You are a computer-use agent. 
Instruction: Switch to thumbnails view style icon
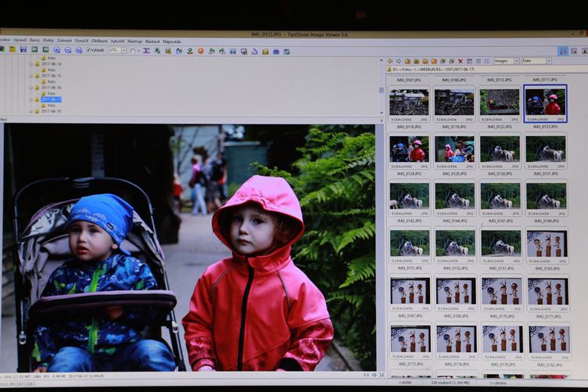[469, 61]
